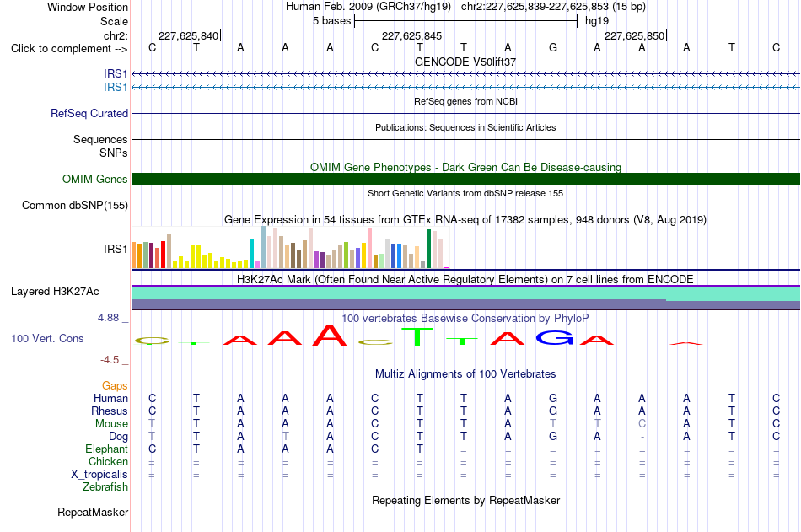Click the dark green OMIM Genes bar

point(465,179)
